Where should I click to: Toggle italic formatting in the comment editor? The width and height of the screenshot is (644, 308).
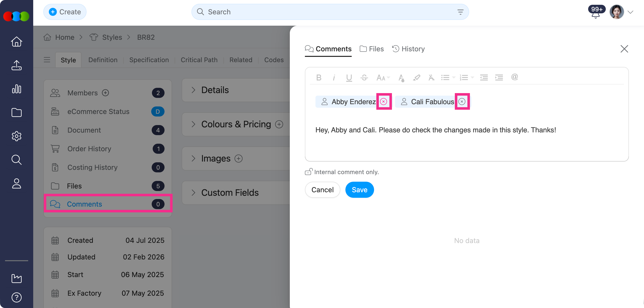[x=334, y=78]
